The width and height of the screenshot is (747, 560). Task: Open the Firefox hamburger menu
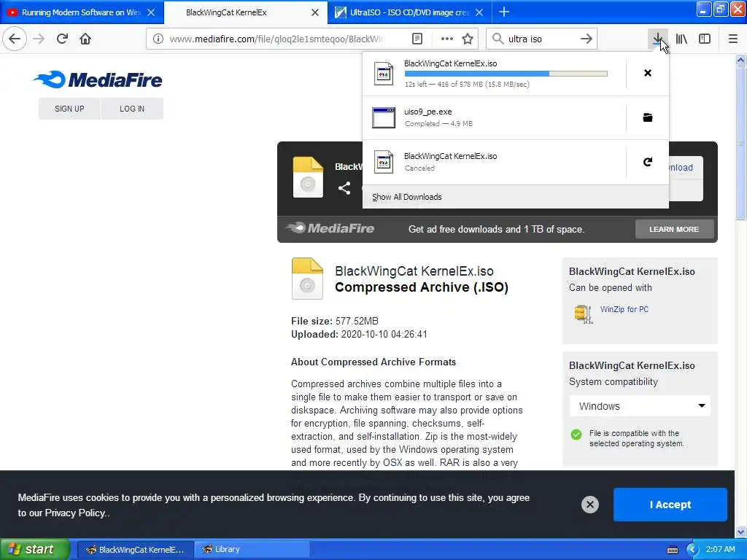tap(733, 39)
